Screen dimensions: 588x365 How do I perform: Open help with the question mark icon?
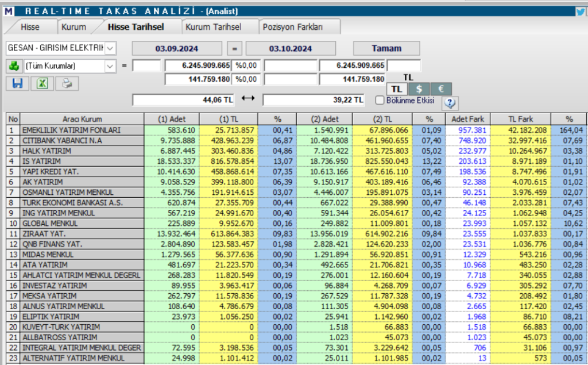click(450, 102)
